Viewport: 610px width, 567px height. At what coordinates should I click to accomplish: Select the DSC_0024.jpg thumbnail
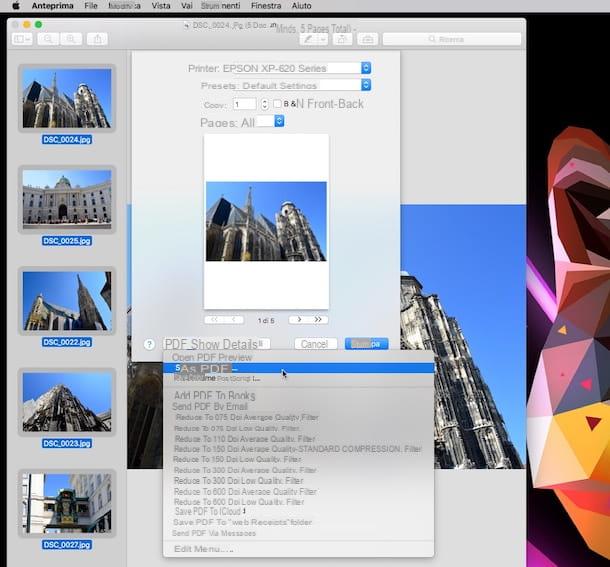click(x=67, y=98)
